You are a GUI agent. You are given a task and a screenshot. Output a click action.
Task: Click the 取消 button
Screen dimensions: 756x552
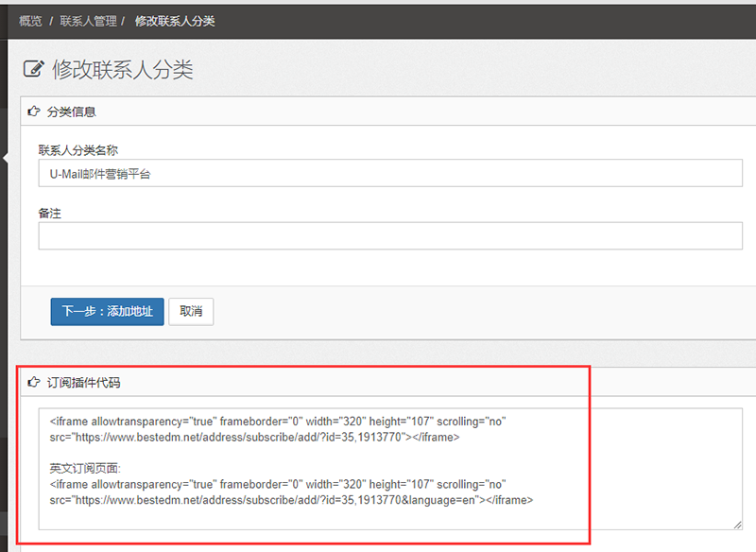tap(191, 312)
